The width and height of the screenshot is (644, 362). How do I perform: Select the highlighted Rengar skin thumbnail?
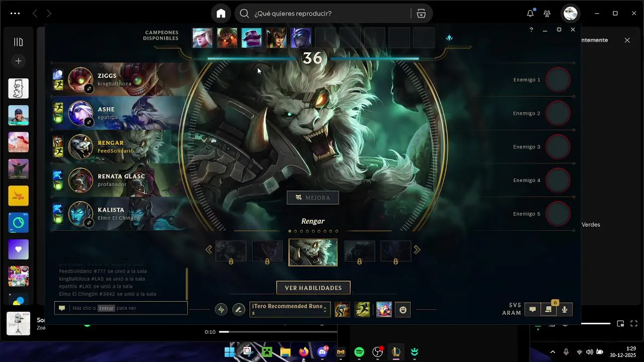(313, 252)
